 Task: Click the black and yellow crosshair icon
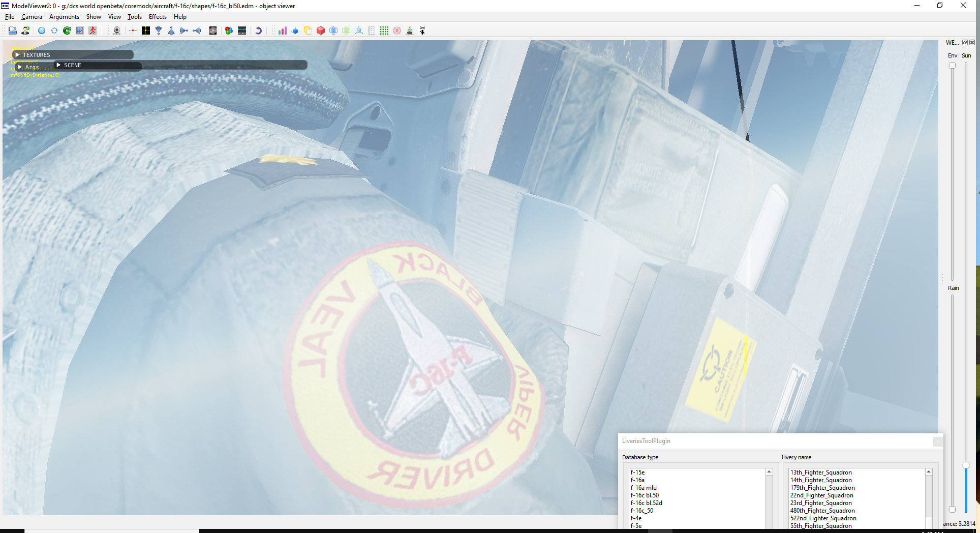(x=146, y=31)
